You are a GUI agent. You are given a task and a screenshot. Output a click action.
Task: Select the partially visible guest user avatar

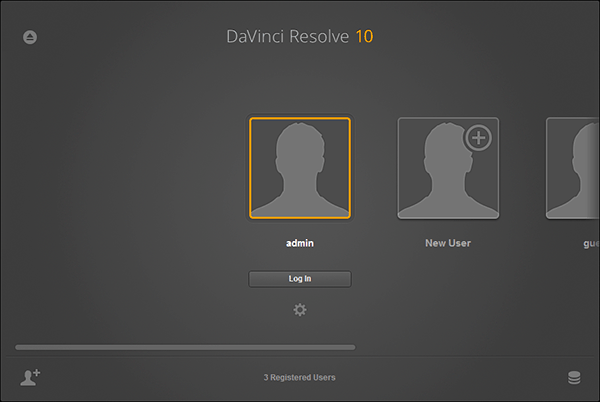click(572, 168)
